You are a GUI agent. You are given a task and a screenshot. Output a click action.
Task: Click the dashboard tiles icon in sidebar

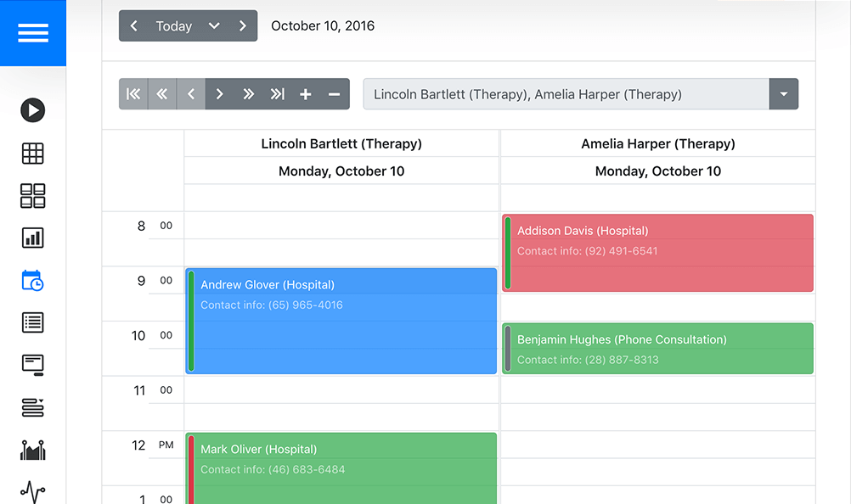pyautogui.click(x=32, y=196)
